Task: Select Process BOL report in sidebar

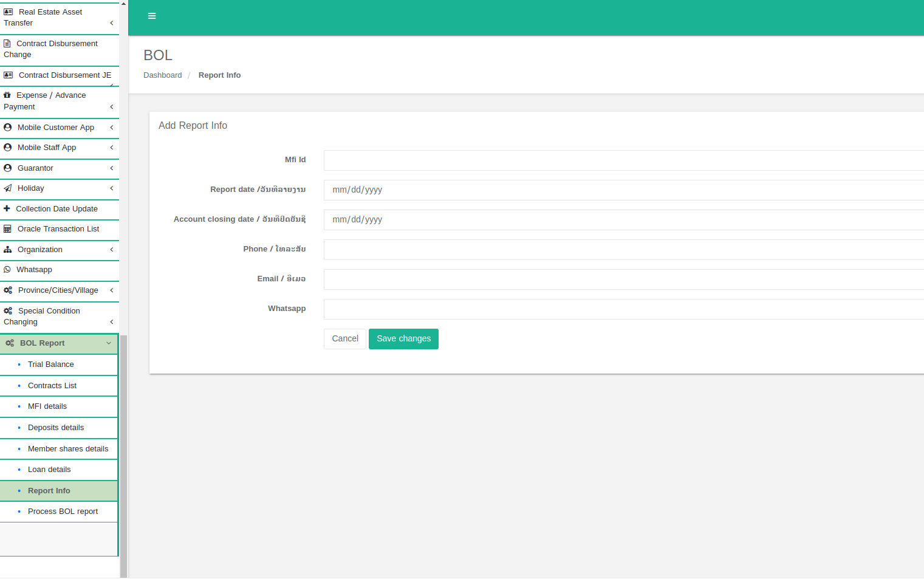Action: [x=63, y=512]
